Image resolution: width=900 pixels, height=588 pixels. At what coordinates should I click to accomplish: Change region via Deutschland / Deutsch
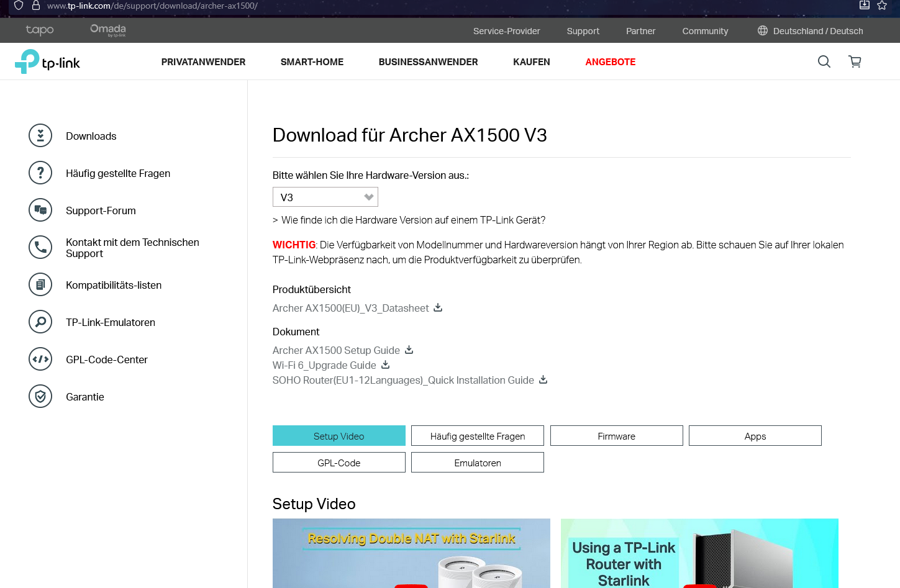[x=818, y=31]
